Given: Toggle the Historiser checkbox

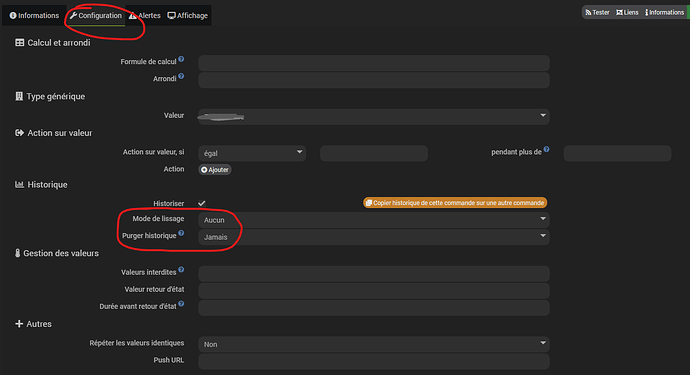Looking at the screenshot, I should (x=202, y=203).
